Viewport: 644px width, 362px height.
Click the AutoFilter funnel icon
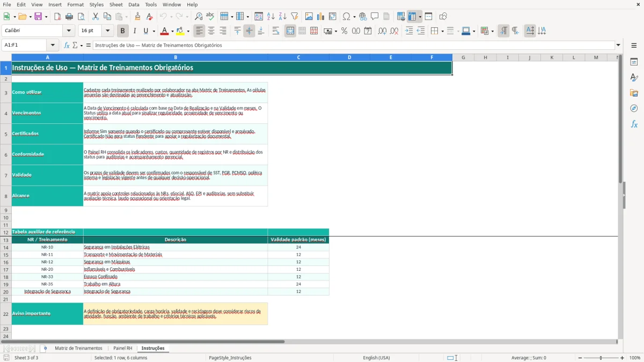(294, 17)
